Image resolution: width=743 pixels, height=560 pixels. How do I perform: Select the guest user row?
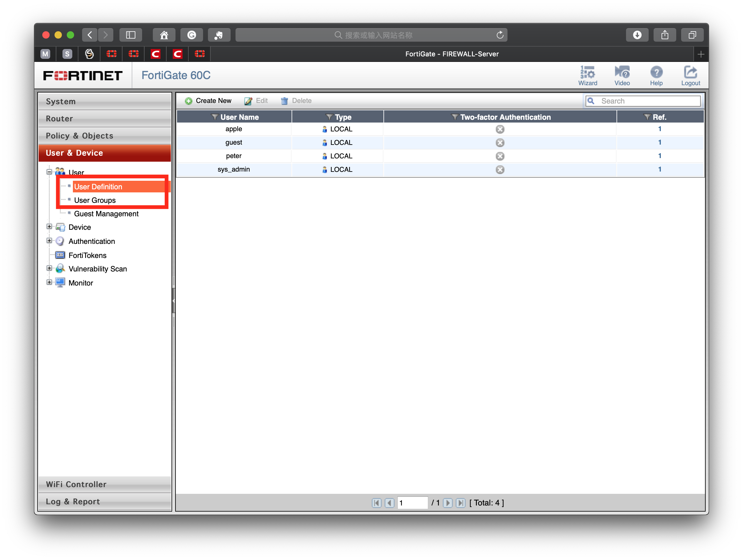[x=440, y=142]
